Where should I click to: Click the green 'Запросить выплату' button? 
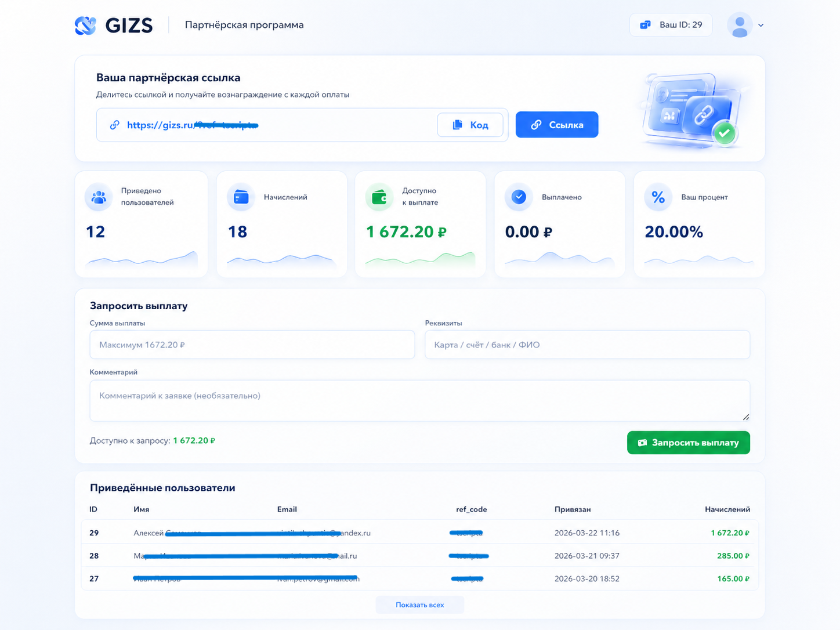[x=689, y=443]
